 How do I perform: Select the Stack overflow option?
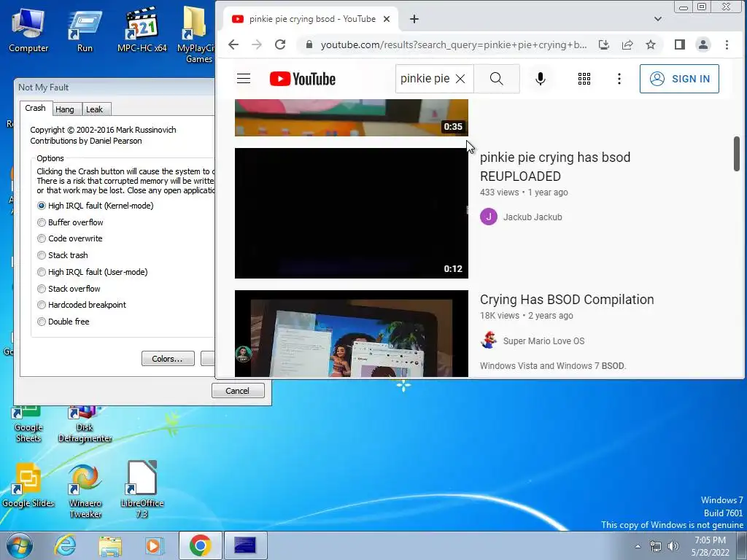pos(69,289)
